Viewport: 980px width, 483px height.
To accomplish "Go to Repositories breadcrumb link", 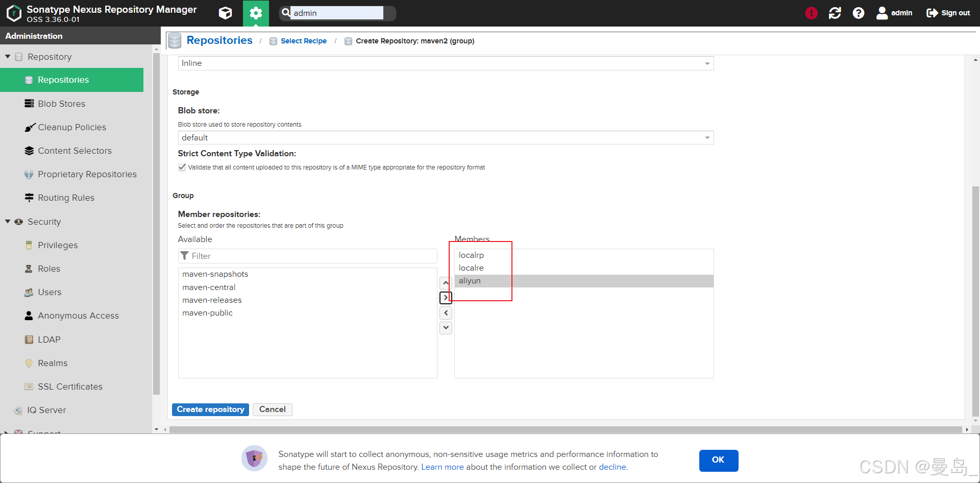I will click(219, 40).
